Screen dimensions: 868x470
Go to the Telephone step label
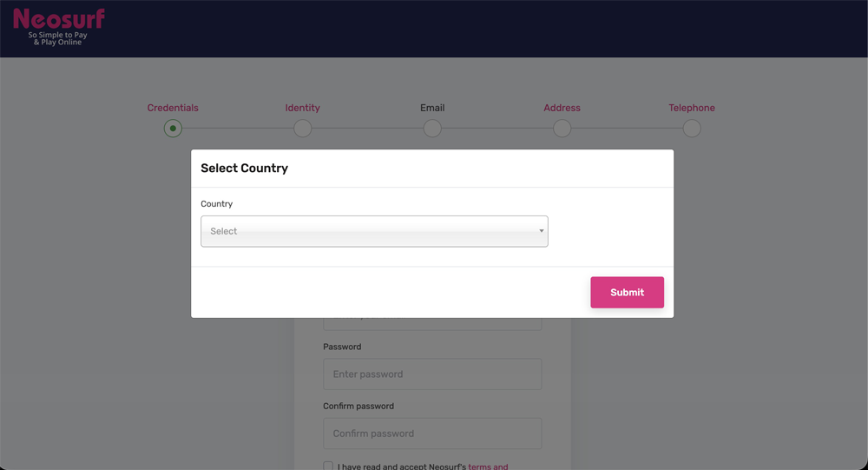pyautogui.click(x=692, y=108)
